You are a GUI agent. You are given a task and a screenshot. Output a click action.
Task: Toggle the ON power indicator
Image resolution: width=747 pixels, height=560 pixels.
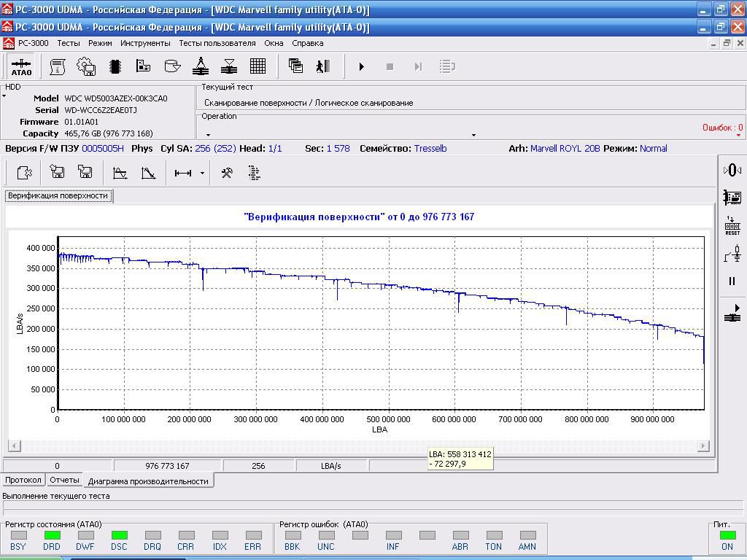pyautogui.click(x=727, y=535)
